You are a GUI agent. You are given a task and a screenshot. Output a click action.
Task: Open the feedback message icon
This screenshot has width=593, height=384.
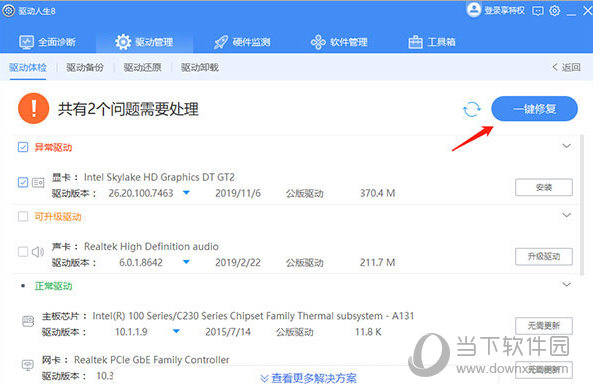point(537,11)
